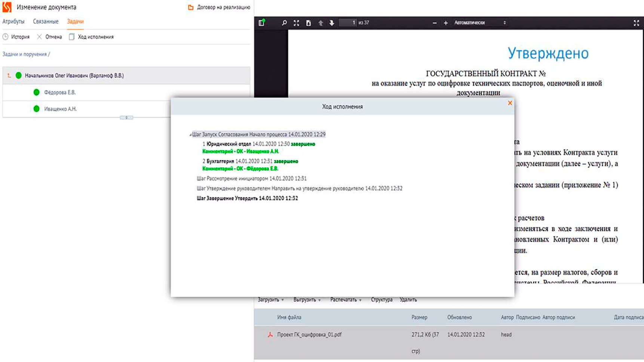Click the История button

pyautogui.click(x=16, y=37)
